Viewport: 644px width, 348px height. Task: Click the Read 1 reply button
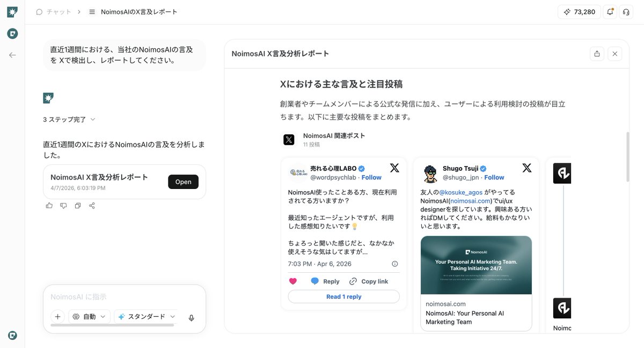click(344, 296)
